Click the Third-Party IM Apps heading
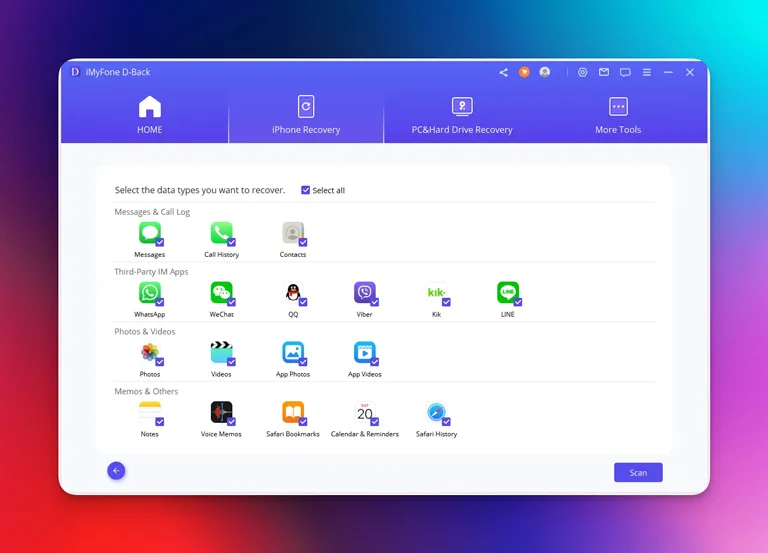 tap(151, 271)
